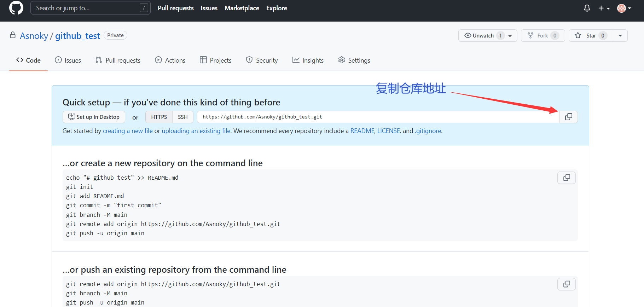
Task: Click the echo github_test README.md line
Action: [x=122, y=178]
